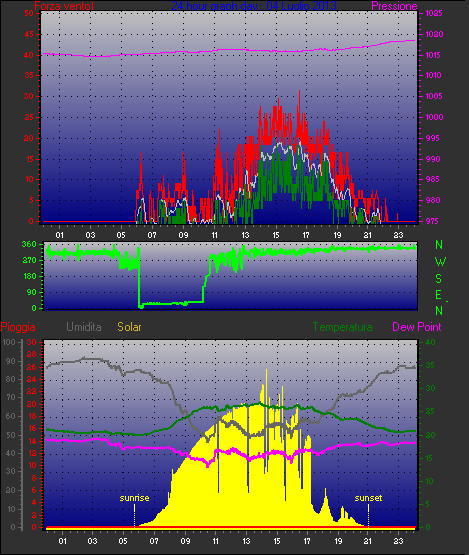Select the Temperatura legend label
Viewport: 469px width, 555px height.
point(342,327)
